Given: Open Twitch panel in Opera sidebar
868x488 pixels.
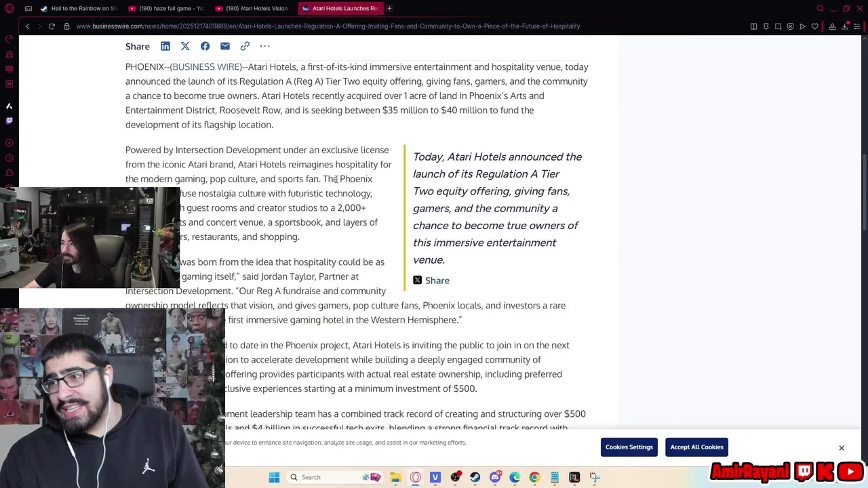Looking at the screenshot, I should [x=9, y=121].
